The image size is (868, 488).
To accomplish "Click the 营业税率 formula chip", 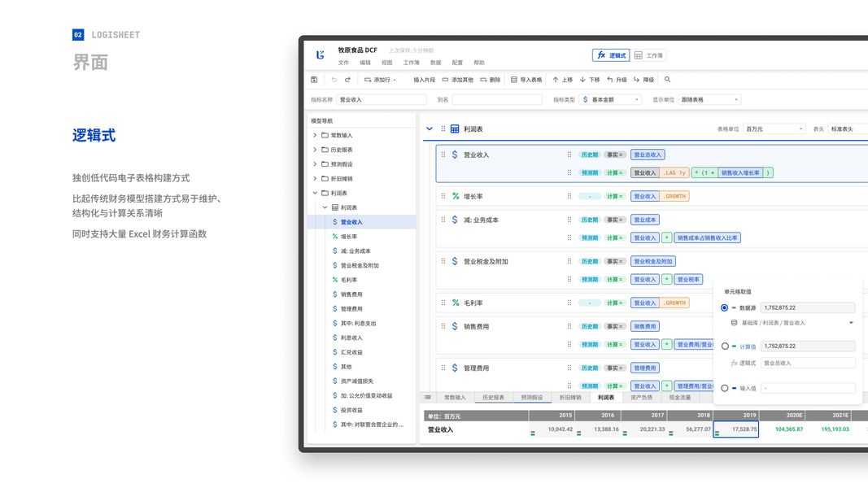I will [x=689, y=280].
